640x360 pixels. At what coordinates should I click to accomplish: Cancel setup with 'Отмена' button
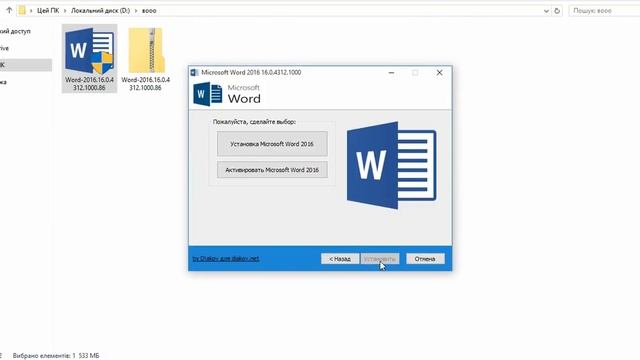pos(425,259)
